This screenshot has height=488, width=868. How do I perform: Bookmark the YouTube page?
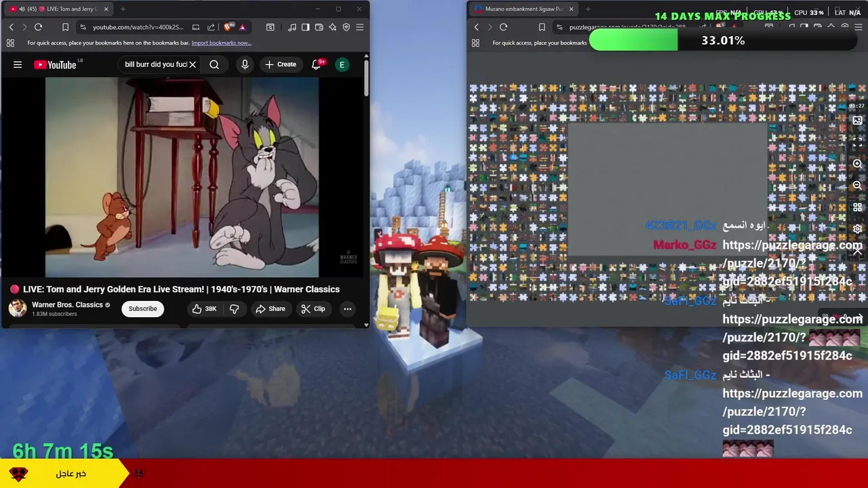(x=65, y=27)
